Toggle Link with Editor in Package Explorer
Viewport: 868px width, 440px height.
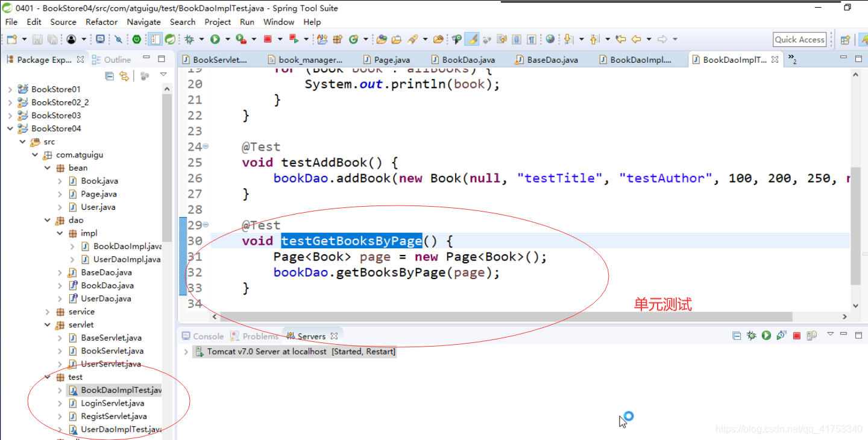pyautogui.click(x=124, y=76)
